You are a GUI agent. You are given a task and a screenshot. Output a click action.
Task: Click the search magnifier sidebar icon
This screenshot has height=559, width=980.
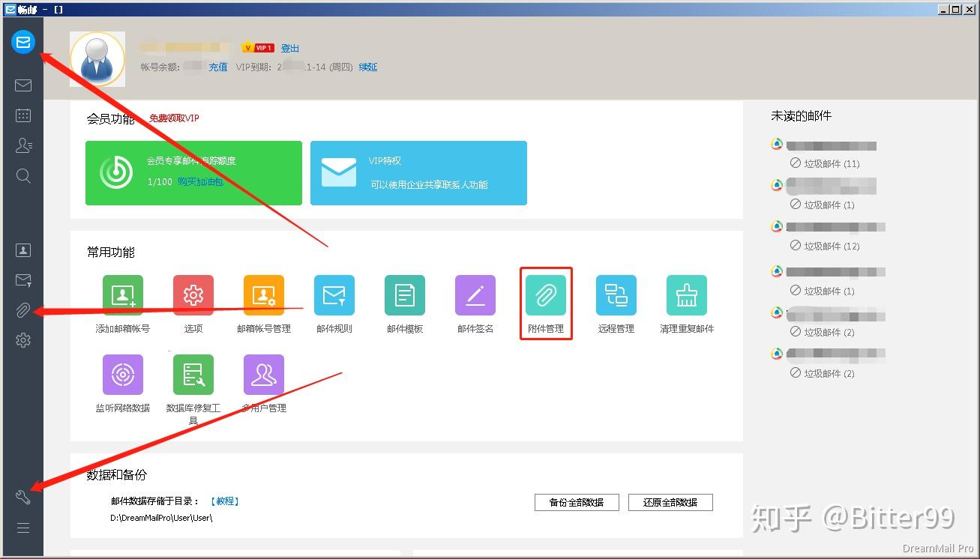click(x=23, y=176)
